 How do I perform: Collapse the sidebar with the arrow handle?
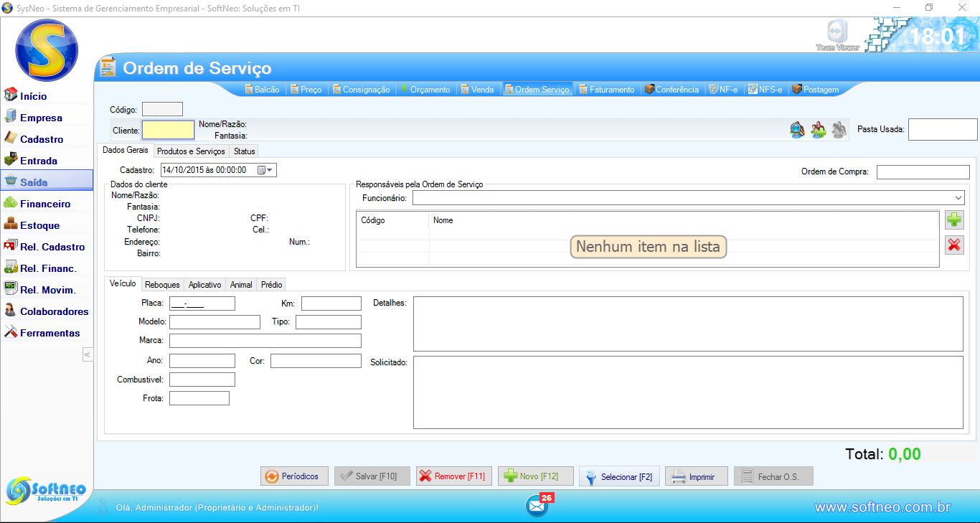click(x=87, y=354)
